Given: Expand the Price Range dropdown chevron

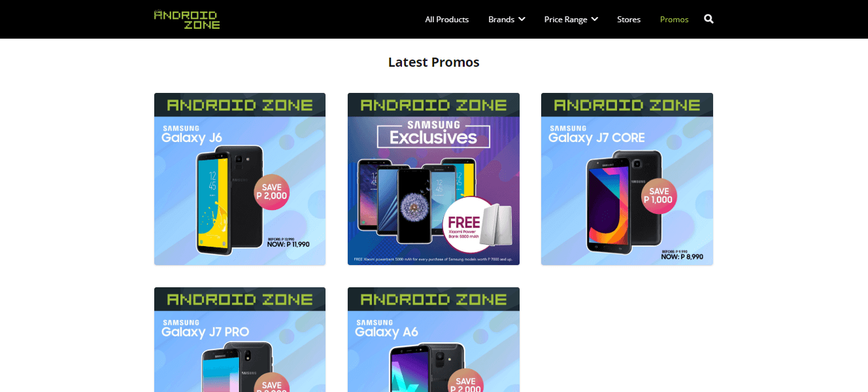Looking at the screenshot, I should [x=595, y=19].
